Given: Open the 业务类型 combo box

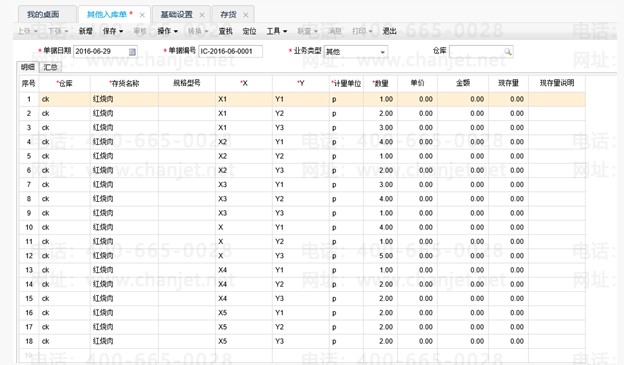Looking at the screenshot, I should point(356,52).
